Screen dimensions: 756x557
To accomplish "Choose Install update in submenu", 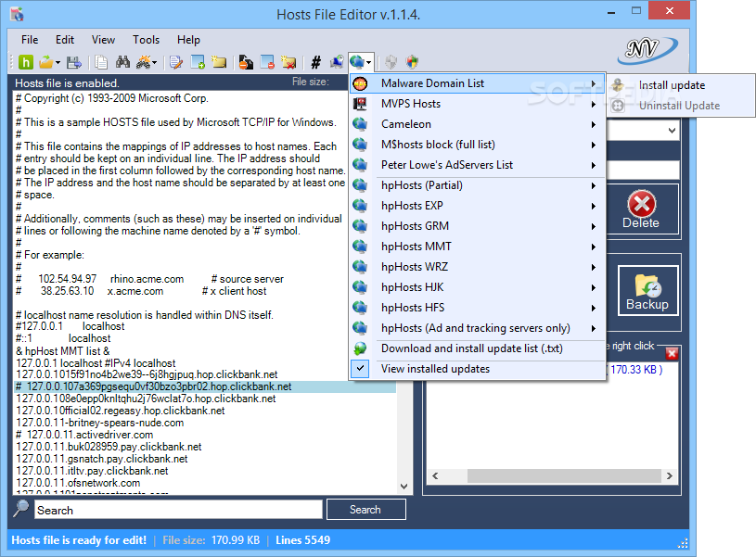I will 681,85.
